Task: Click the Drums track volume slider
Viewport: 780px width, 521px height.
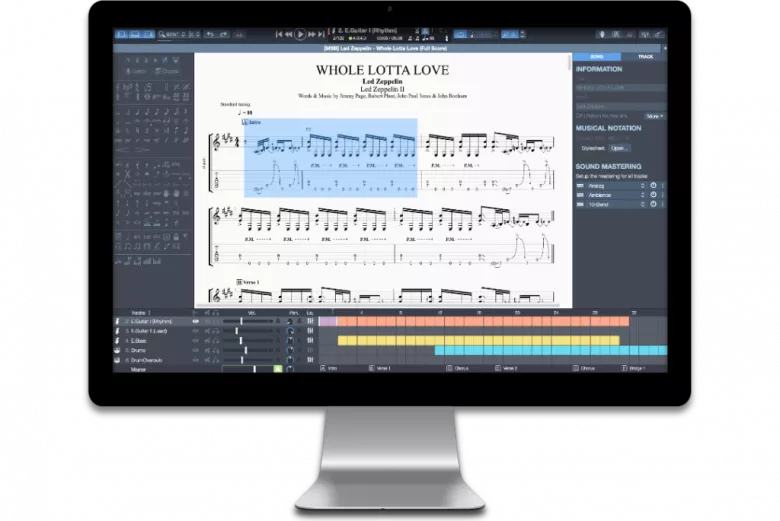Action: (x=247, y=350)
